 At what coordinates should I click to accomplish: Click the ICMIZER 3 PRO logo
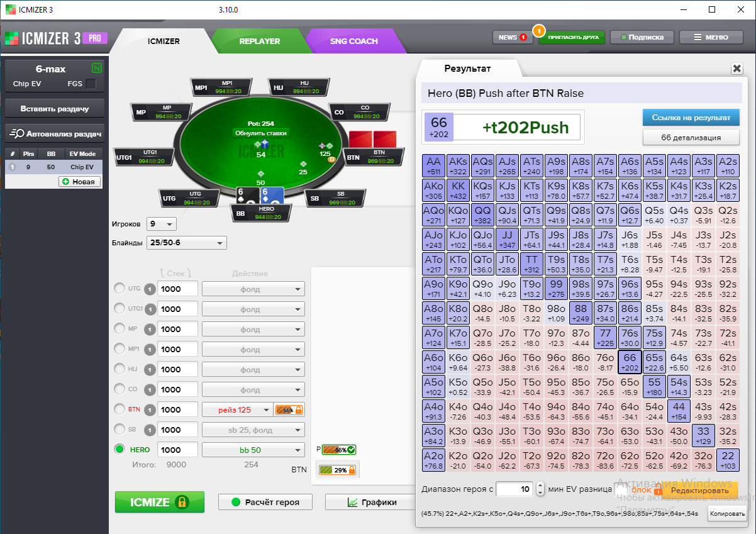(x=56, y=38)
